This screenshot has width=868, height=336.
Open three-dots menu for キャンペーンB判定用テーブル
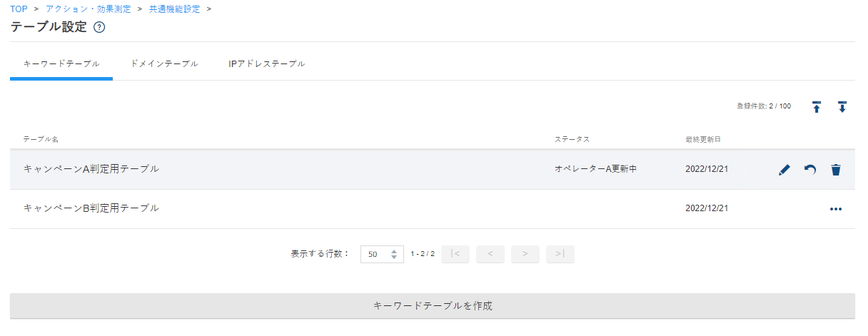point(836,209)
